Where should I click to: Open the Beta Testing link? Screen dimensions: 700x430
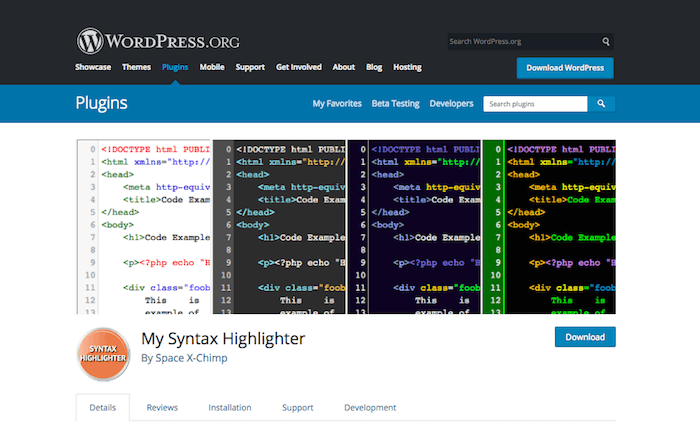[x=396, y=104]
